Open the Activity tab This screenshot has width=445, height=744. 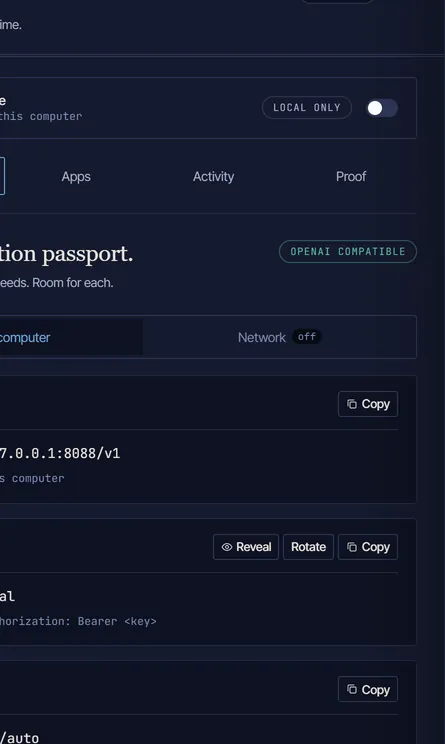click(x=213, y=177)
